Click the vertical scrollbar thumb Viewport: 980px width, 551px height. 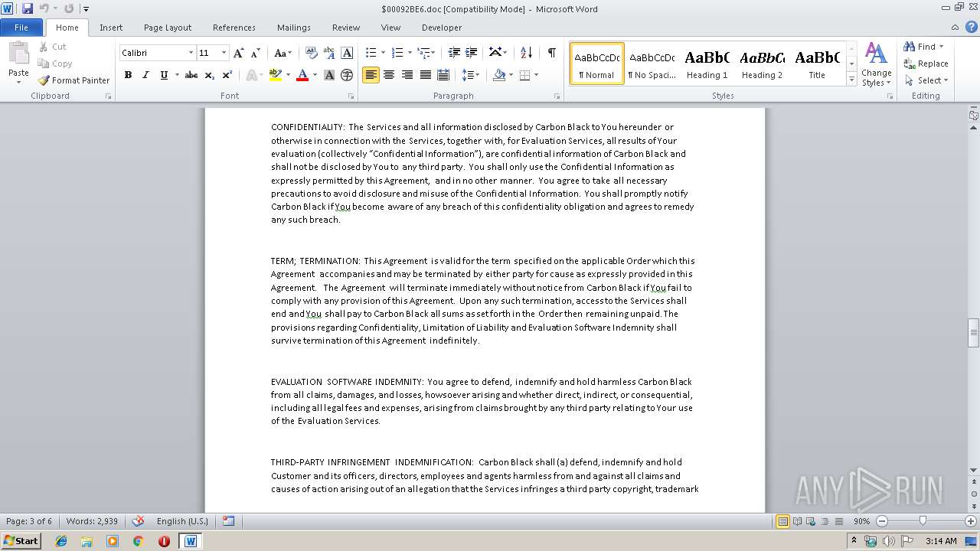[x=974, y=332]
